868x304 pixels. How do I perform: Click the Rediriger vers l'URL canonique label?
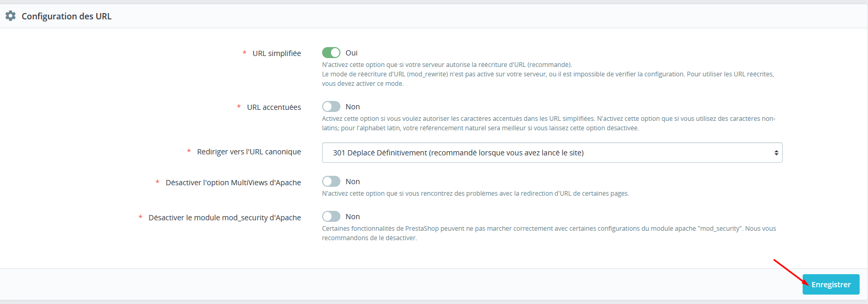[249, 152]
